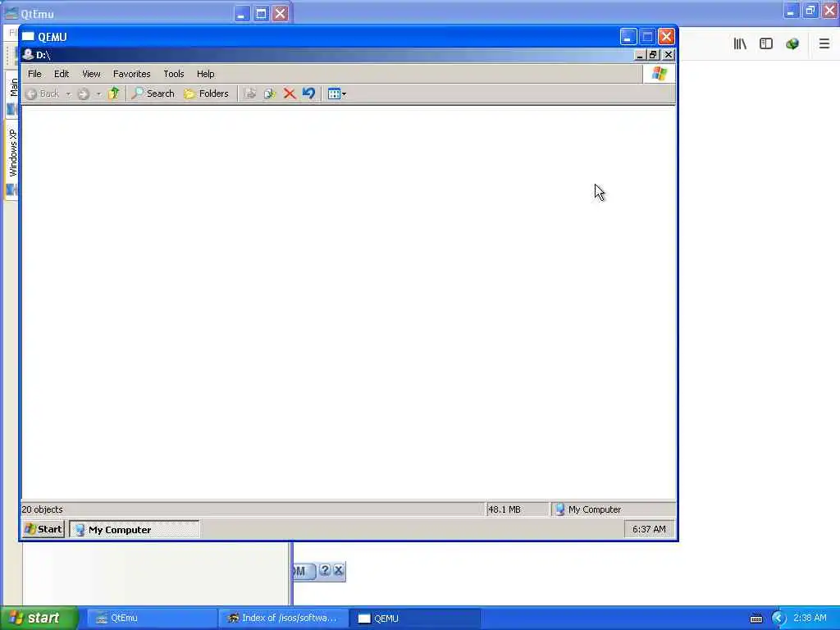
Task: Close the QtEmu window
Action: point(281,13)
